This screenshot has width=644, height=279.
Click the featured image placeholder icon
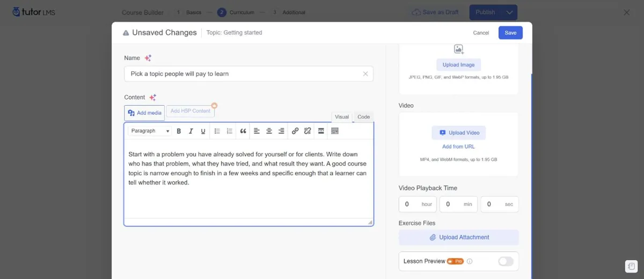pos(459,49)
